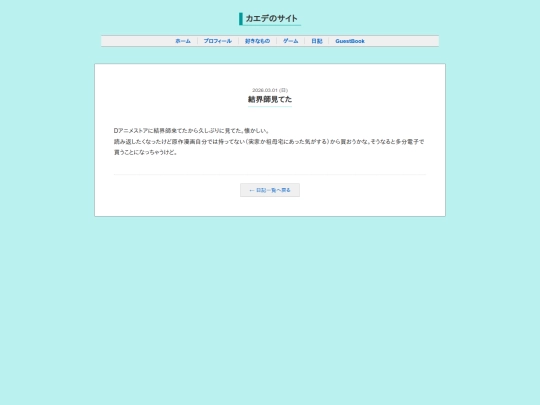Click the カエデのサイト site title

tap(271, 19)
